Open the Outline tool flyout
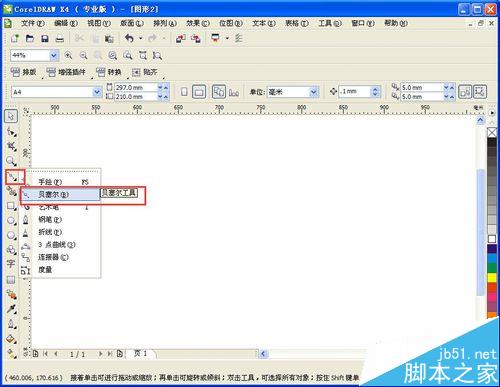The image size is (500, 387). point(11,324)
